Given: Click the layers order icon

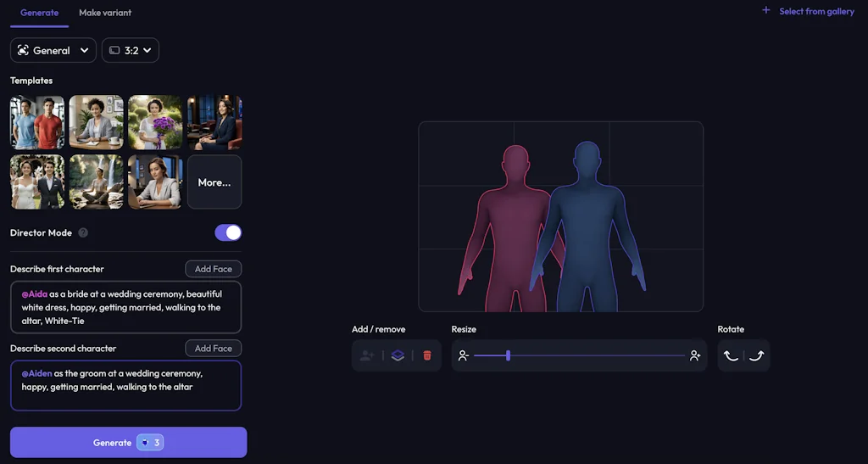Looking at the screenshot, I should pos(398,355).
